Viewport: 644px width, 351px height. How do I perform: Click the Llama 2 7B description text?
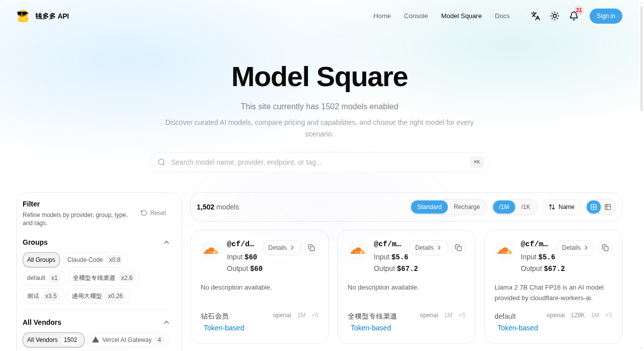549,293
